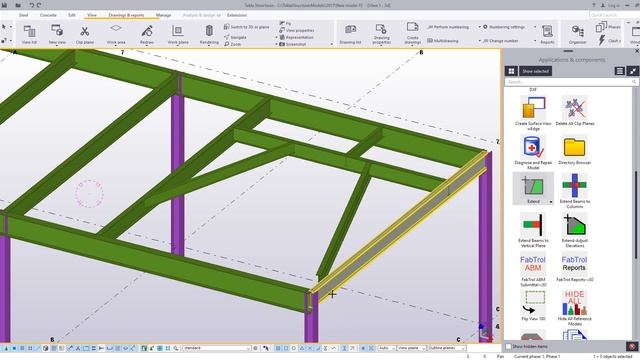This screenshot has width=640, height=360.
Task: Select the Work plane tool
Action: click(x=178, y=34)
